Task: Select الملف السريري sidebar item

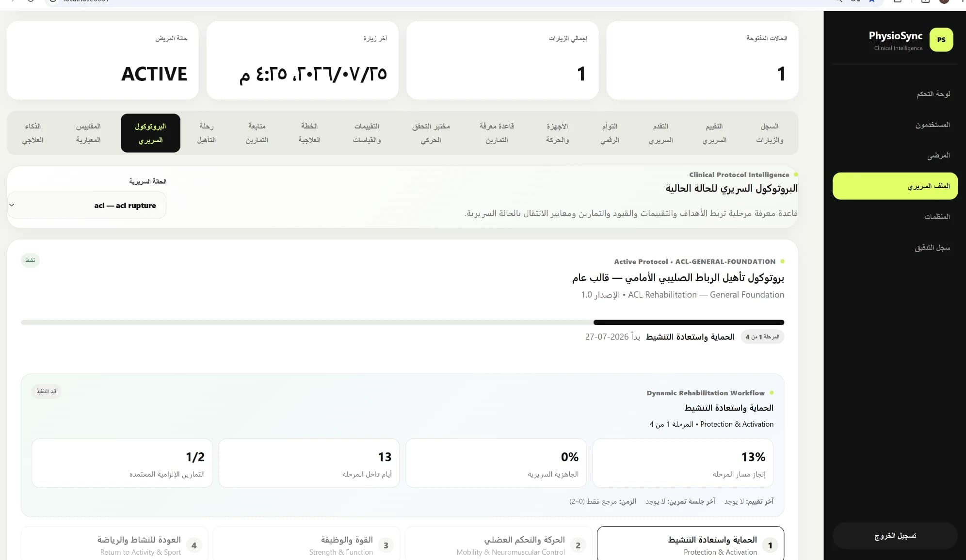Action: pos(895,186)
